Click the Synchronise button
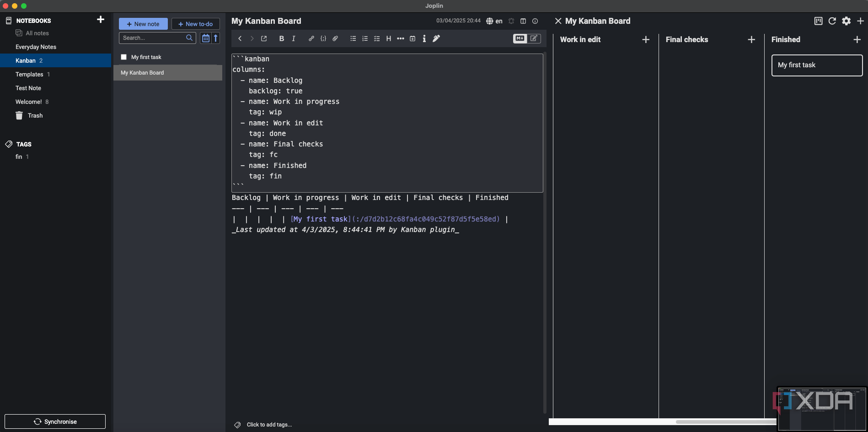 click(x=55, y=421)
